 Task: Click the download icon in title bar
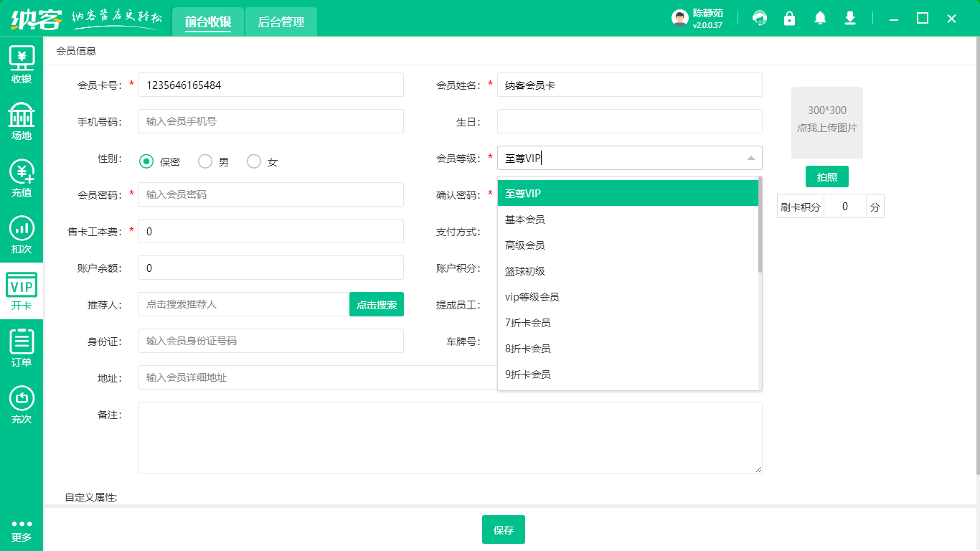coord(850,19)
